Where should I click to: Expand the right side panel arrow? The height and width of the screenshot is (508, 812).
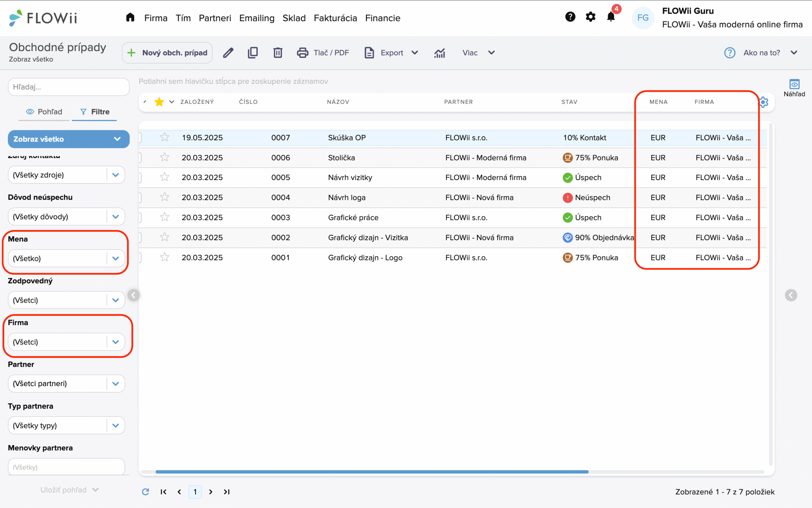click(791, 295)
